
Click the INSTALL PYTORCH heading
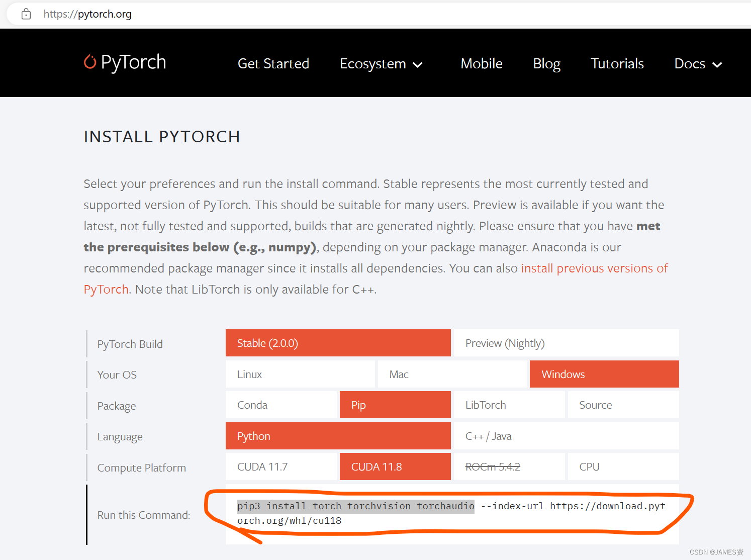[x=162, y=137]
